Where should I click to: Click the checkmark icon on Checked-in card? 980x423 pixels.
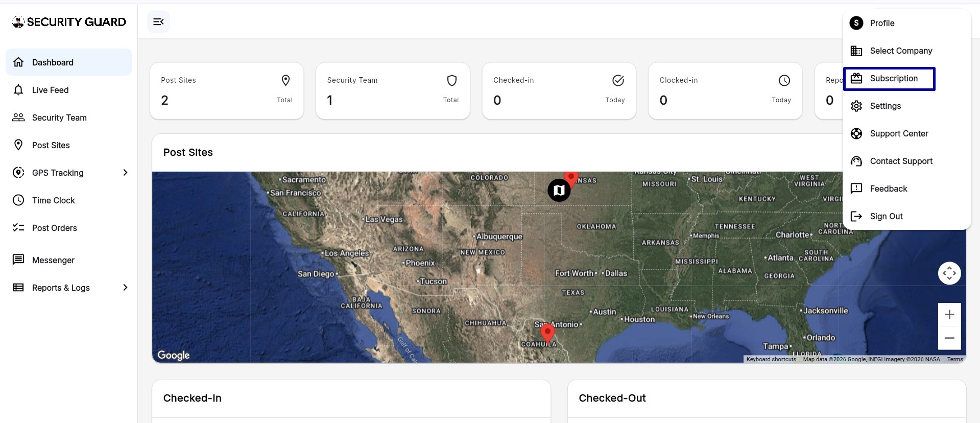click(x=618, y=80)
